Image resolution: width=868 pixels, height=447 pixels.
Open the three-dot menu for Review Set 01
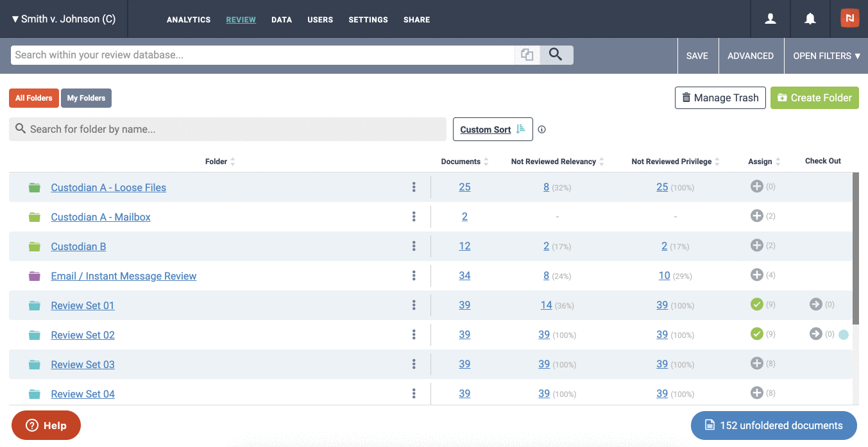pos(414,305)
